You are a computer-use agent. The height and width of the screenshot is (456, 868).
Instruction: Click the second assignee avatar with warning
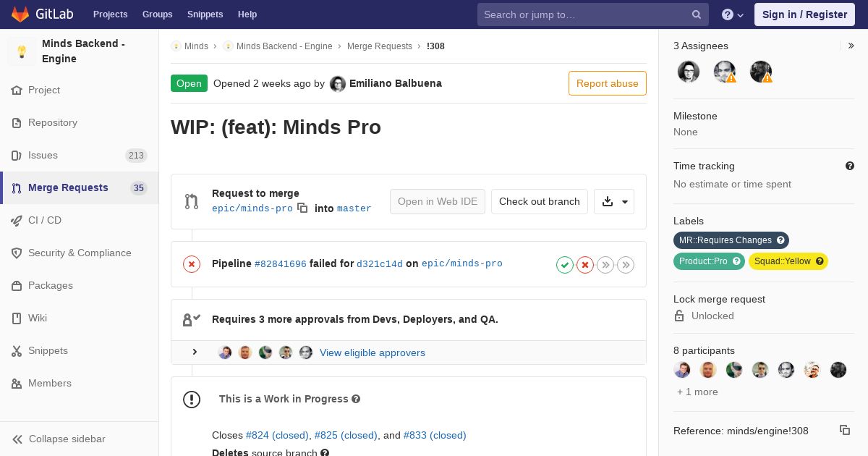pyautogui.click(x=725, y=72)
